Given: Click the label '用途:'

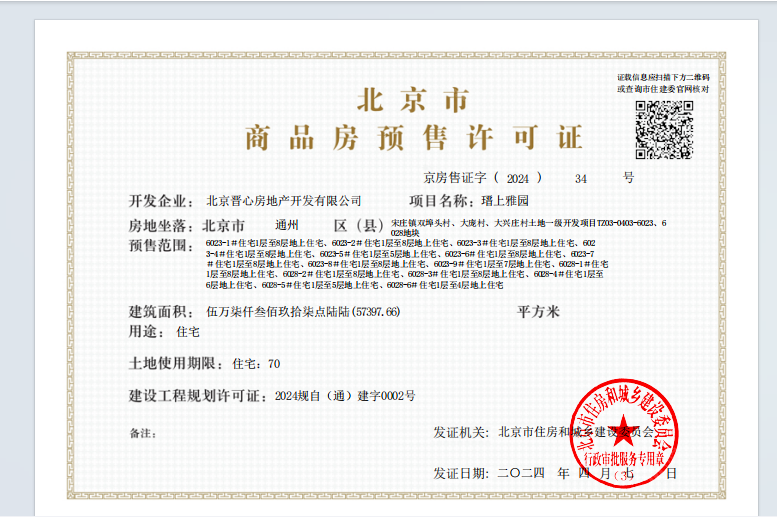Looking at the screenshot, I should coord(147,332).
